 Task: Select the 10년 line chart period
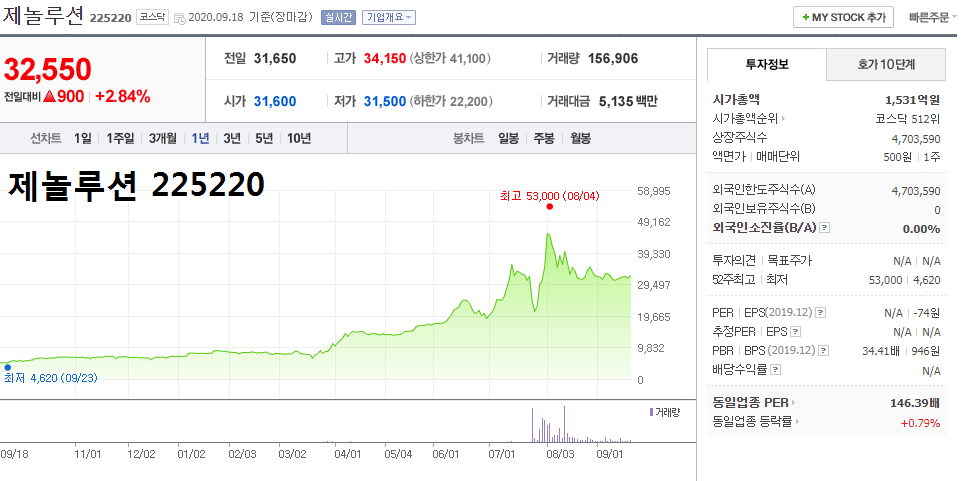[299, 138]
